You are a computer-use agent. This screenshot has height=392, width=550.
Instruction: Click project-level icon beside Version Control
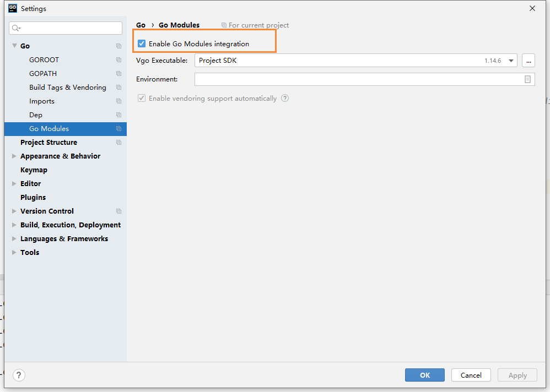click(x=118, y=211)
